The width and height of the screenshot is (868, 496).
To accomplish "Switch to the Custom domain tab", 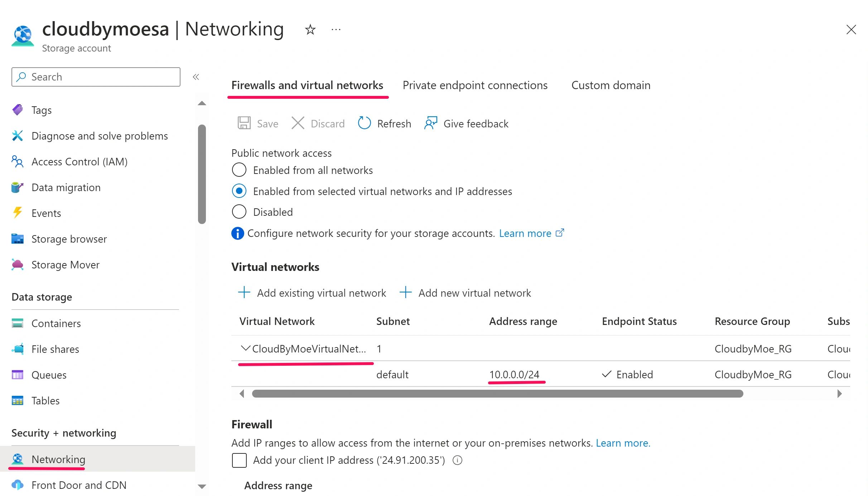I will tap(611, 85).
